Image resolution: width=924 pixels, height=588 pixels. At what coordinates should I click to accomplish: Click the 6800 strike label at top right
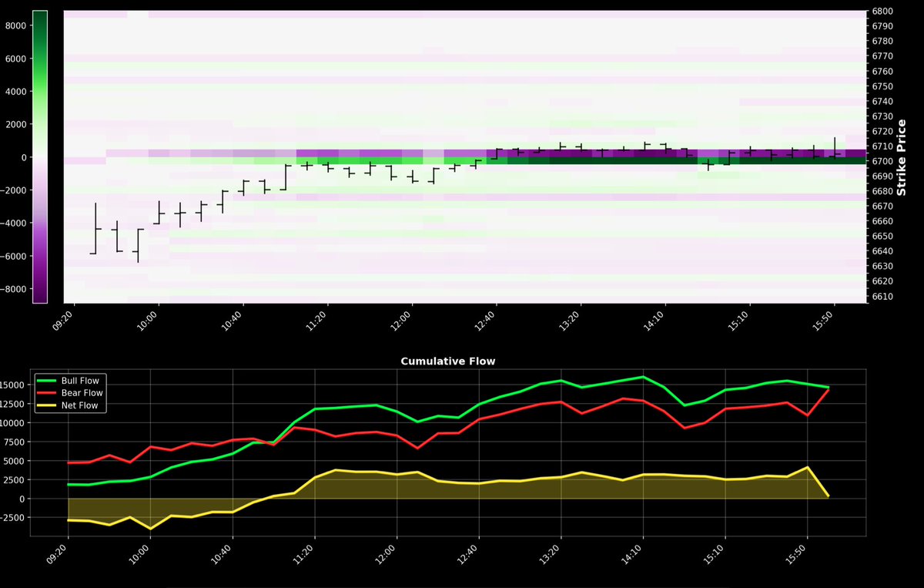pyautogui.click(x=882, y=12)
